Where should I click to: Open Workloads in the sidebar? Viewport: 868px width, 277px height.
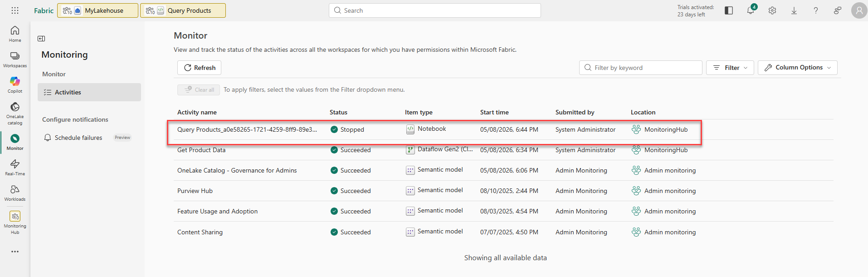15,193
